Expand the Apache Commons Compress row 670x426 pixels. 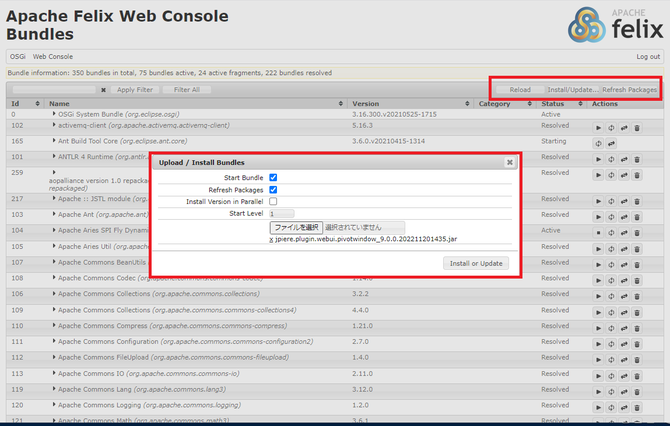click(x=54, y=325)
